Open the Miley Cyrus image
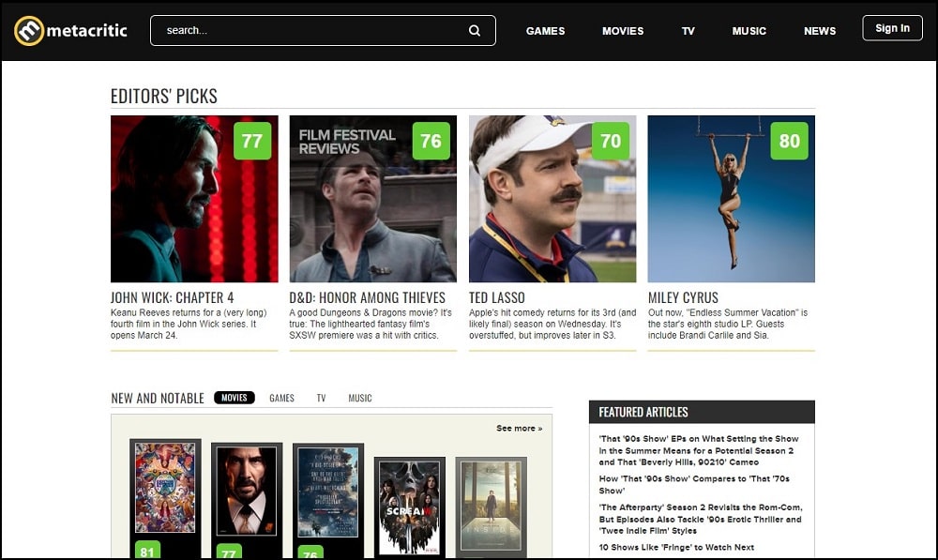The image size is (938, 560). (731, 199)
